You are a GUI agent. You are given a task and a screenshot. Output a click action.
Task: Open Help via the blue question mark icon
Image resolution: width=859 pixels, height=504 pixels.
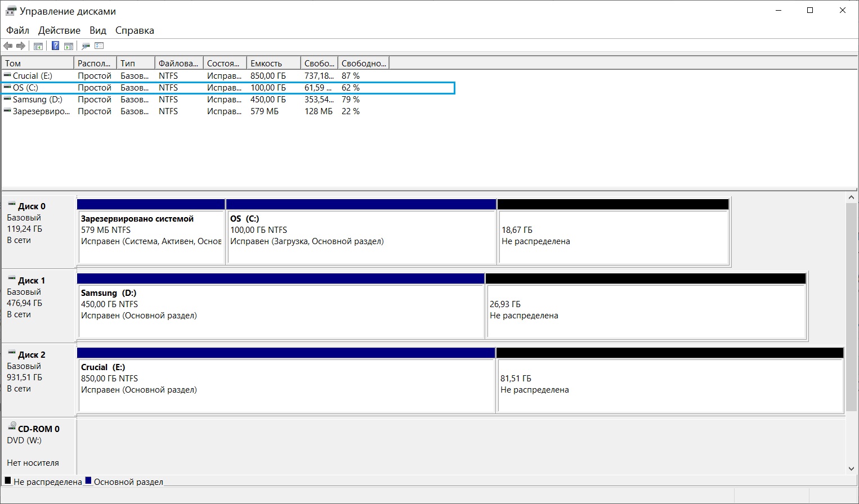click(55, 46)
